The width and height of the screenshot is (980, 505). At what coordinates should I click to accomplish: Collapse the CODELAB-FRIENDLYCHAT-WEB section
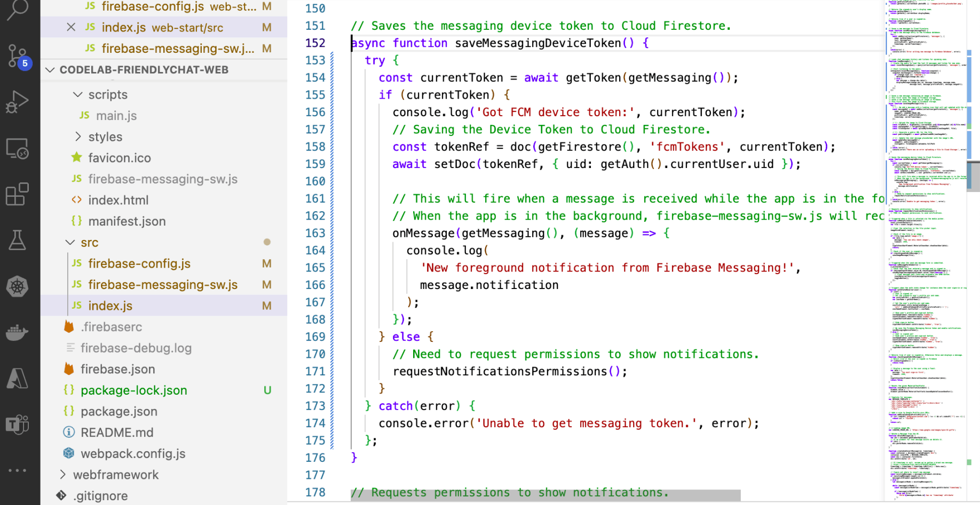[x=50, y=70]
